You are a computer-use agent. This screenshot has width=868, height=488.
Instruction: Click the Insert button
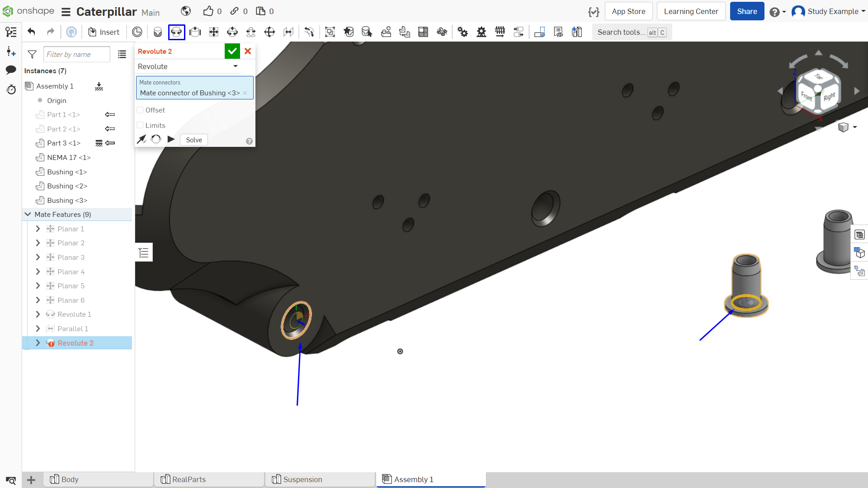click(104, 32)
